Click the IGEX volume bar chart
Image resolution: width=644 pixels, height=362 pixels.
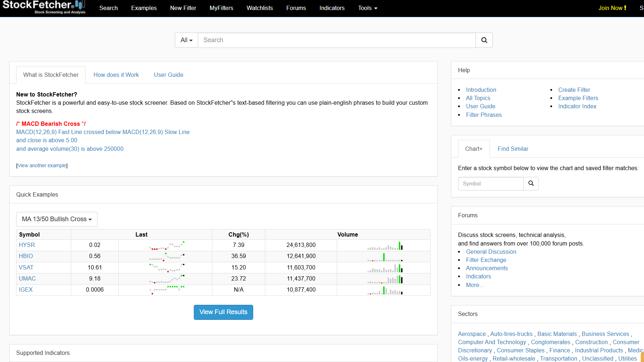(385, 290)
